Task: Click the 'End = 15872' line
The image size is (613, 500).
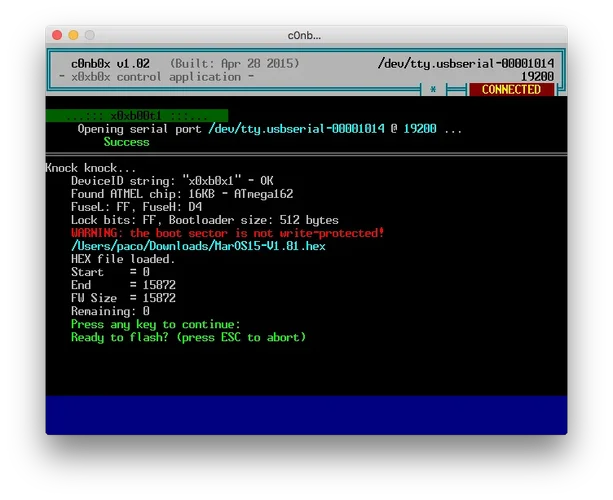Action: pos(123,285)
